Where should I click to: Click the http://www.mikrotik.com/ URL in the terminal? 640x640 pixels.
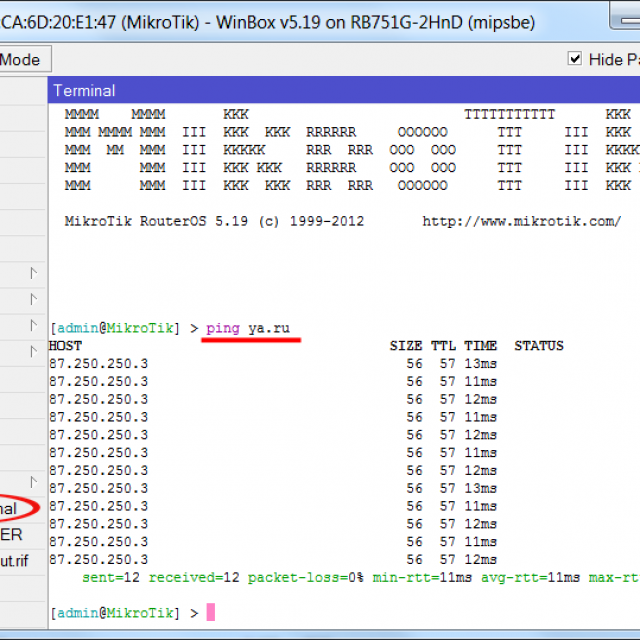[x=522, y=222]
